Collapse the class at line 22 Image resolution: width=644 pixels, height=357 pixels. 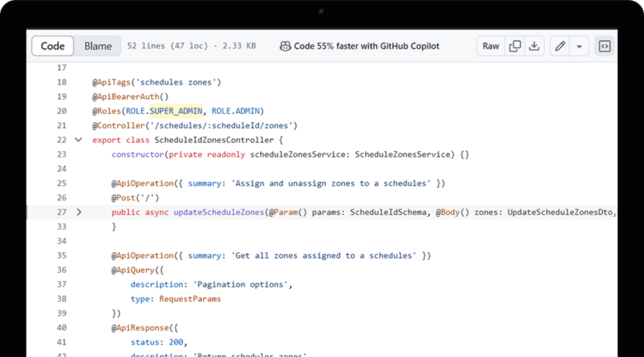79,140
